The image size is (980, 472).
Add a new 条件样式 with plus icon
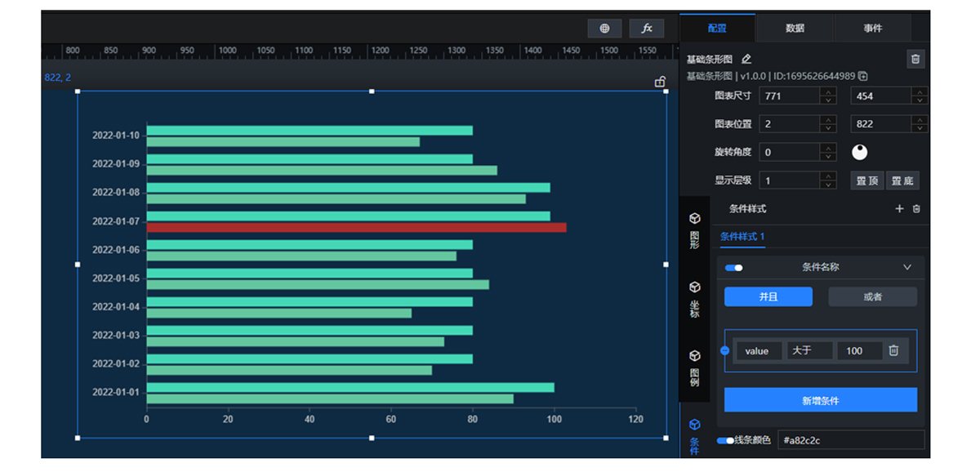pos(899,209)
